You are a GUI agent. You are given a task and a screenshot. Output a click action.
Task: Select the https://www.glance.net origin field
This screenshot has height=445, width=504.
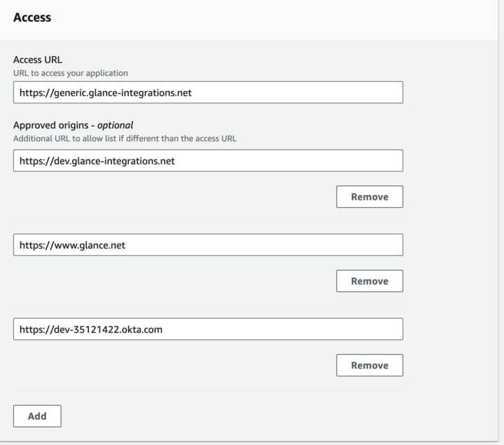tap(208, 245)
